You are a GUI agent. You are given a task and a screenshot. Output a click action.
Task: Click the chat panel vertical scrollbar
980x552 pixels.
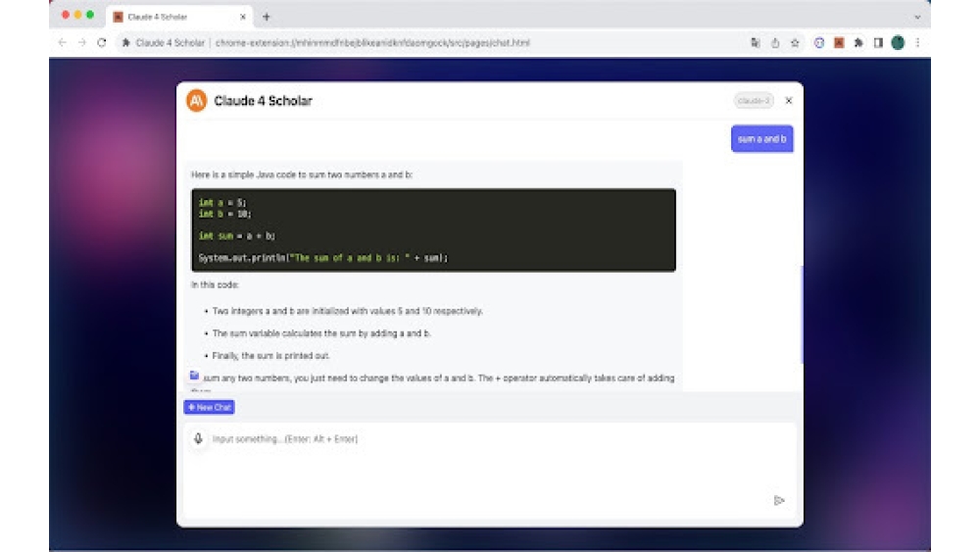click(x=802, y=314)
